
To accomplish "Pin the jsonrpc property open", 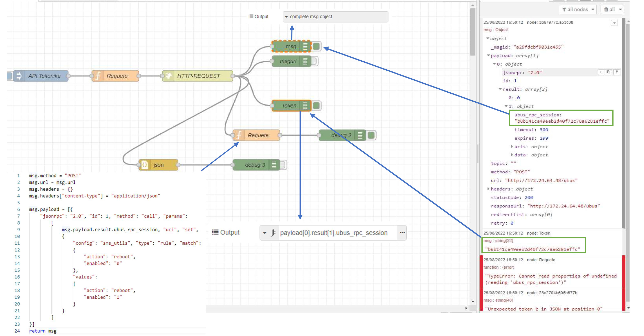I will pyautogui.click(x=616, y=72).
